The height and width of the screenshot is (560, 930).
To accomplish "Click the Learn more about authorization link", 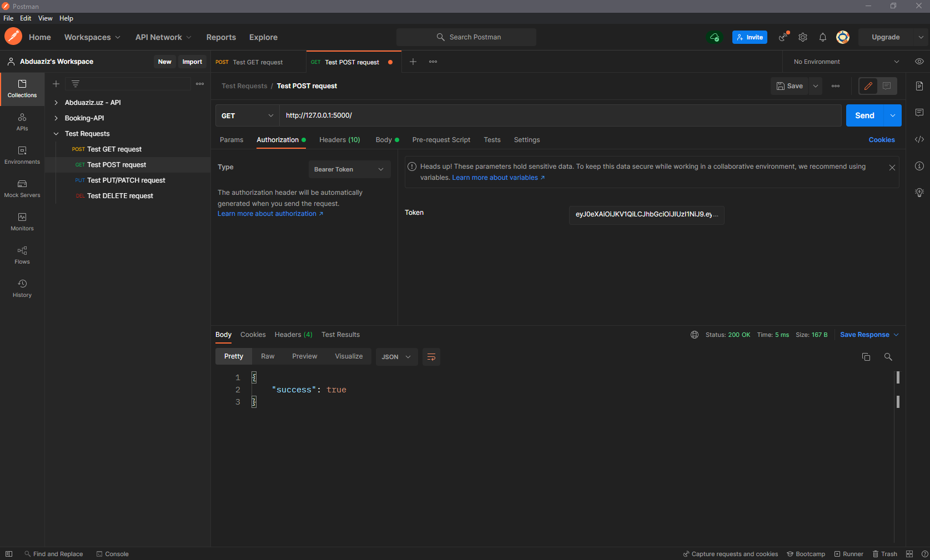I will coord(270,214).
